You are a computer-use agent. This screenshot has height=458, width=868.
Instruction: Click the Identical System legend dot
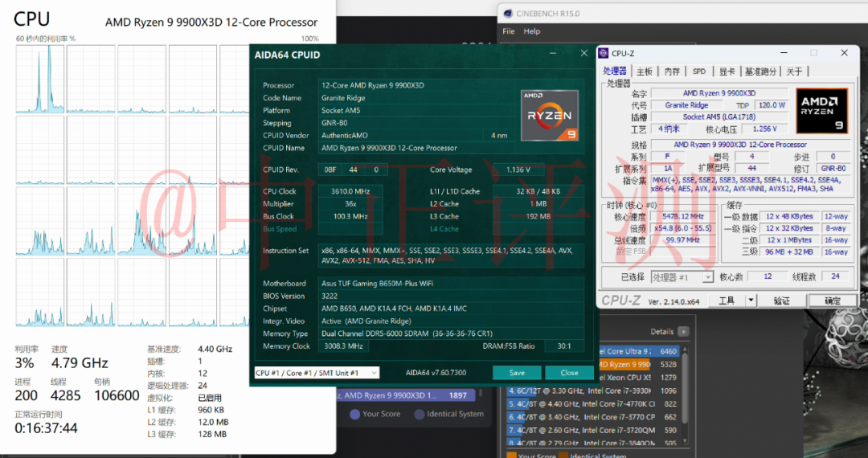pyautogui.click(x=420, y=415)
